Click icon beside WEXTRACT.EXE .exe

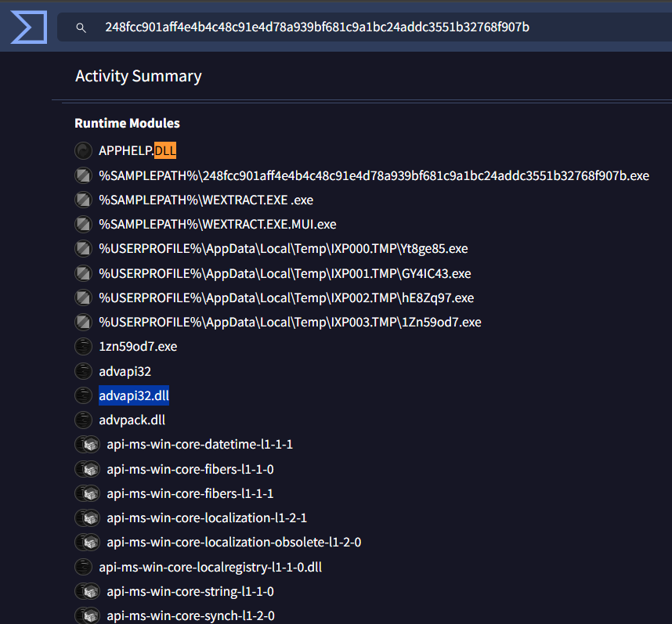click(x=84, y=200)
